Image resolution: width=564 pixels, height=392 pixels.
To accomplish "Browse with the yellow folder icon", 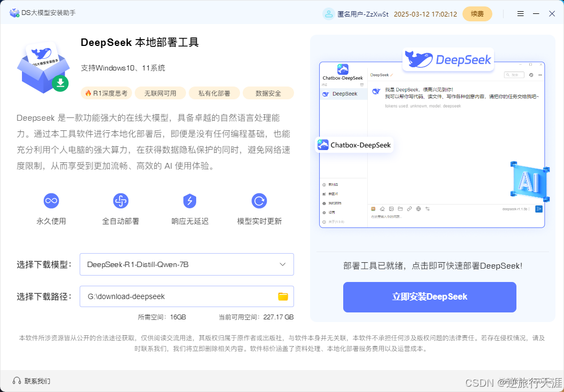I will pyautogui.click(x=283, y=296).
